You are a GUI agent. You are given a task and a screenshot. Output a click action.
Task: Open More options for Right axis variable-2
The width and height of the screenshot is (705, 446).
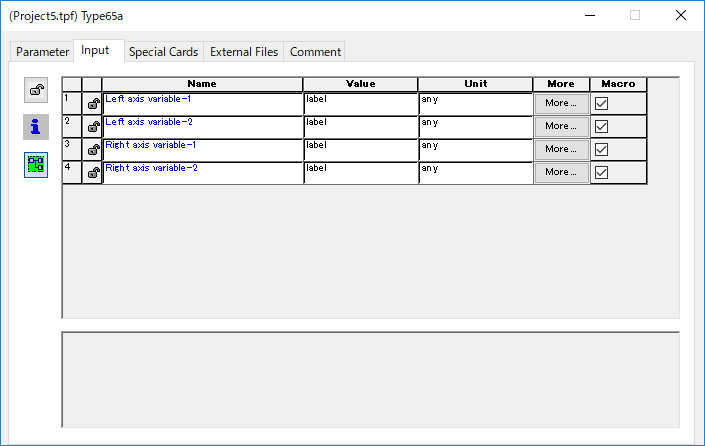point(561,172)
